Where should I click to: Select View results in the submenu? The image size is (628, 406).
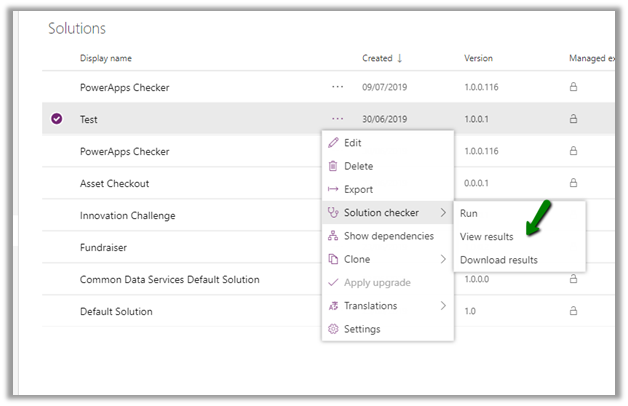click(x=486, y=237)
